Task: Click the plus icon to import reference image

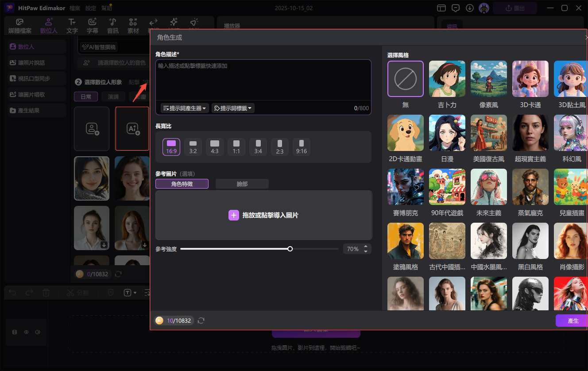Action: 233,215
